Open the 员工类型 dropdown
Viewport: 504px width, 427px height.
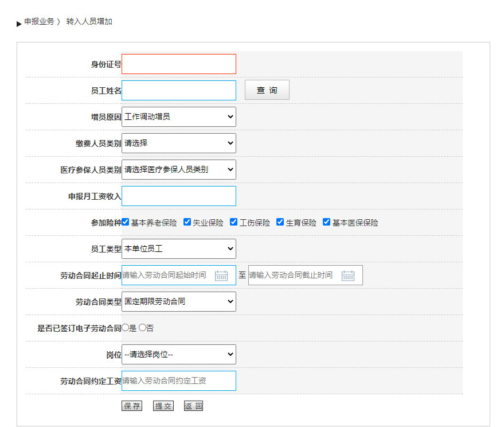(179, 249)
